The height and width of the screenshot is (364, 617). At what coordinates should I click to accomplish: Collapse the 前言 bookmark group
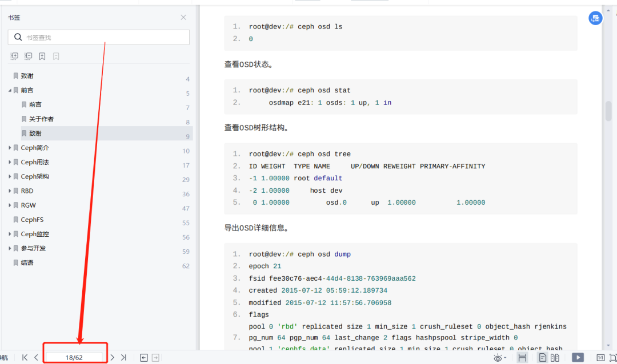(x=10, y=90)
